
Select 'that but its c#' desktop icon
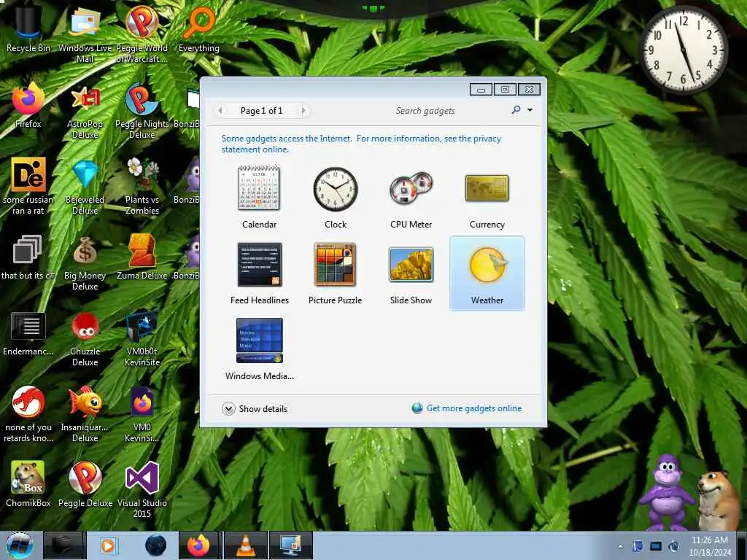pyautogui.click(x=28, y=256)
